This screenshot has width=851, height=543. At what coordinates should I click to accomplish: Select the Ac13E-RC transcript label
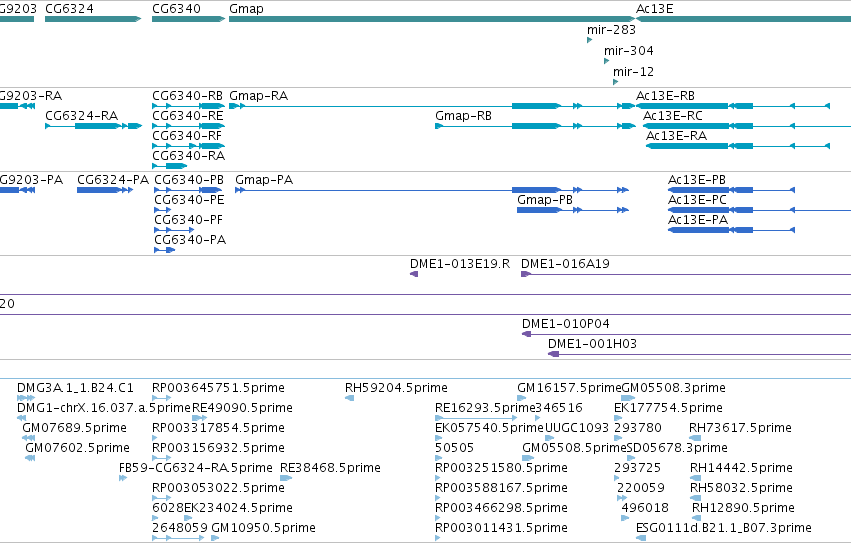(x=672, y=116)
